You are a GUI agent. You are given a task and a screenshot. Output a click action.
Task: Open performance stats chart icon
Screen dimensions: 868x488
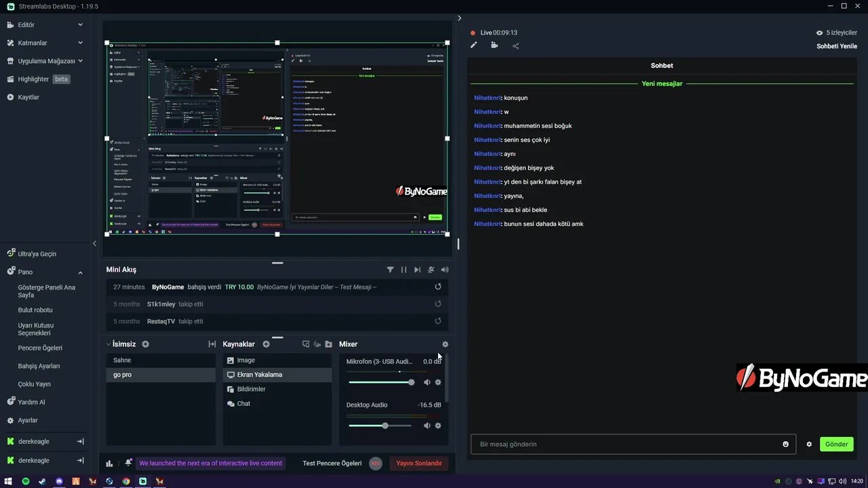click(x=109, y=464)
